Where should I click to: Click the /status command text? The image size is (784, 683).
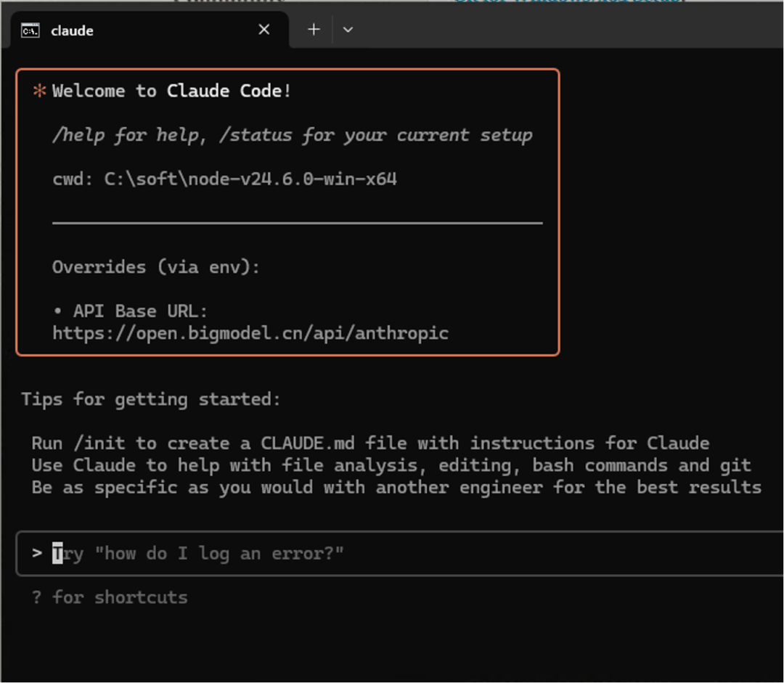tap(245, 135)
